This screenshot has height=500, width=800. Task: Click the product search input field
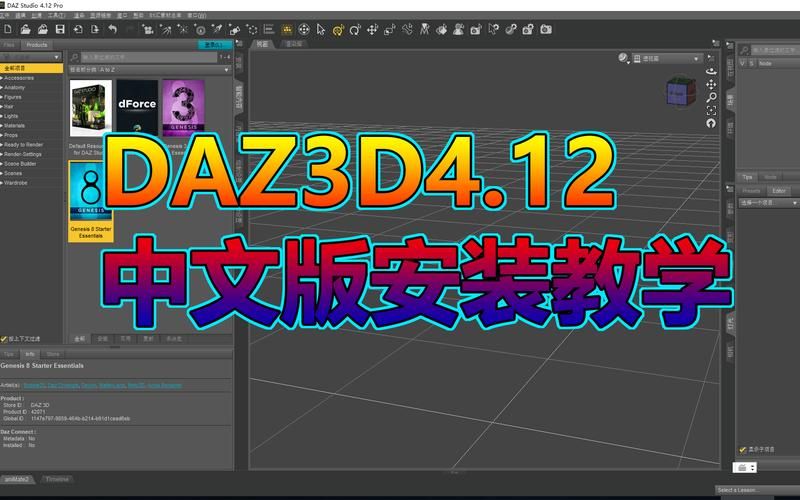(148, 57)
